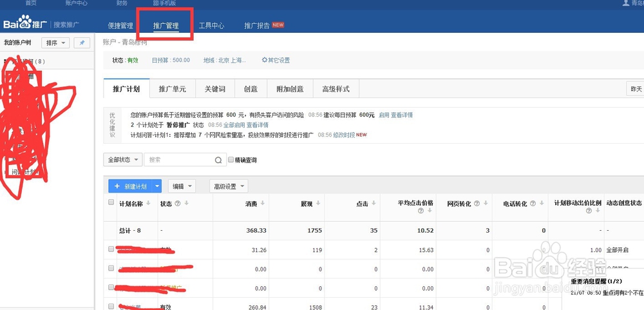Image resolution: width=644 pixels, height=310 pixels.
Task: Click 展现 value 1508
Action: tap(315, 306)
